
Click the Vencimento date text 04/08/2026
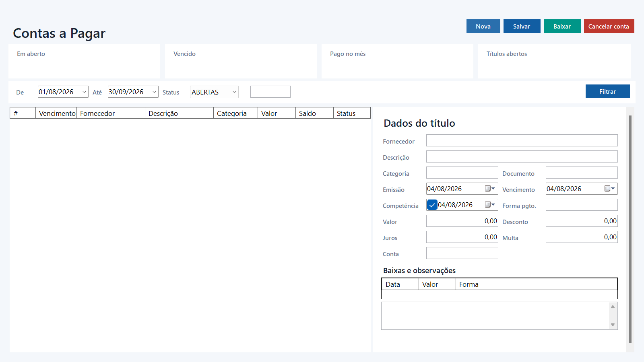[564, 189]
